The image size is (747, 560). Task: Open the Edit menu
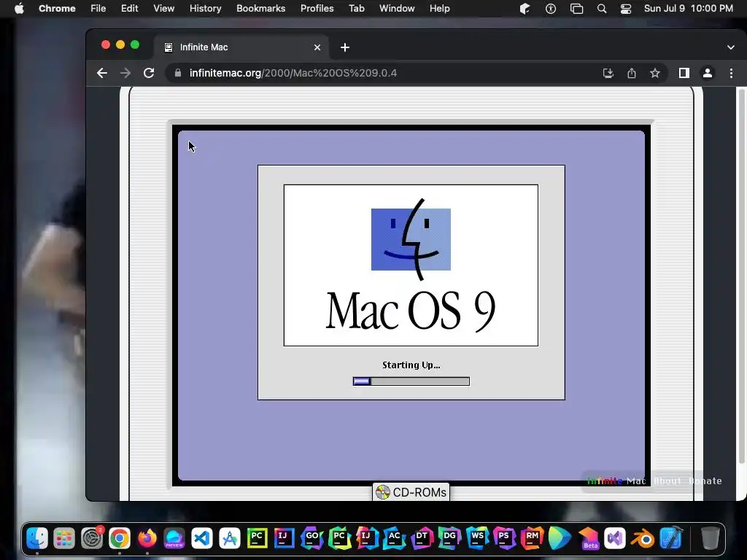(x=129, y=9)
